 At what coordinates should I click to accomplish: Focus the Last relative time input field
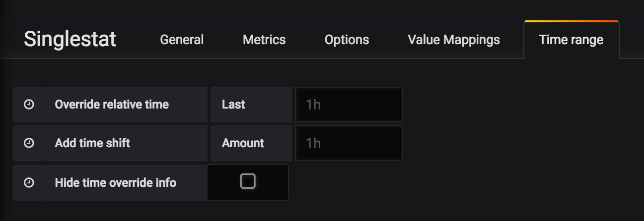(x=349, y=105)
